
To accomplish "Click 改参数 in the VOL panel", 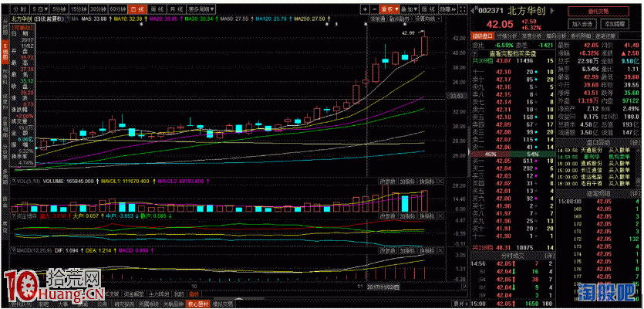I will (x=387, y=181).
